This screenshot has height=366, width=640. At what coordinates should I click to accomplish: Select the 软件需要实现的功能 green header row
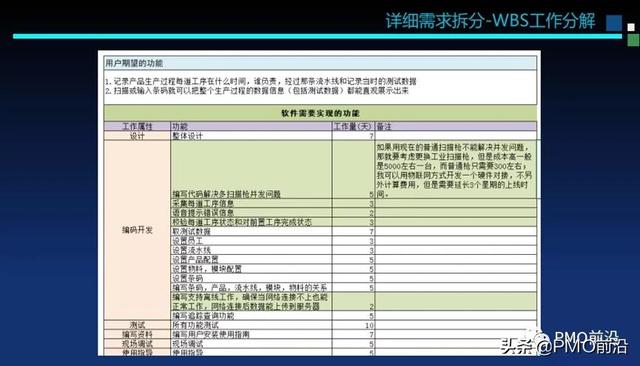click(320, 113)
